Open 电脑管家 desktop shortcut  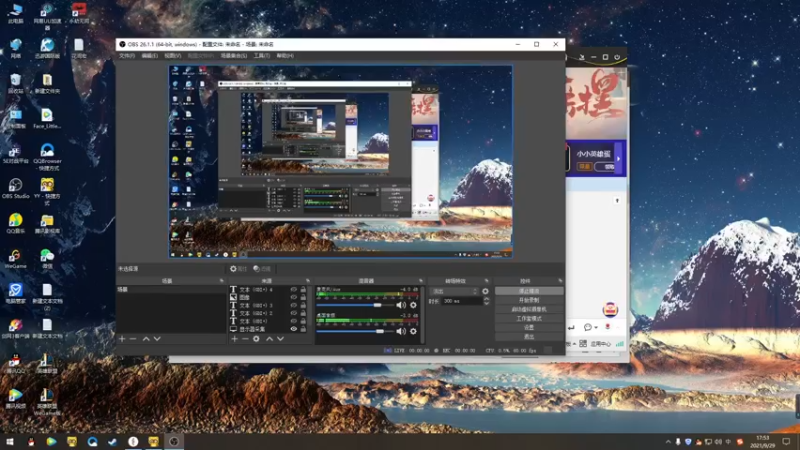[15, 293]
